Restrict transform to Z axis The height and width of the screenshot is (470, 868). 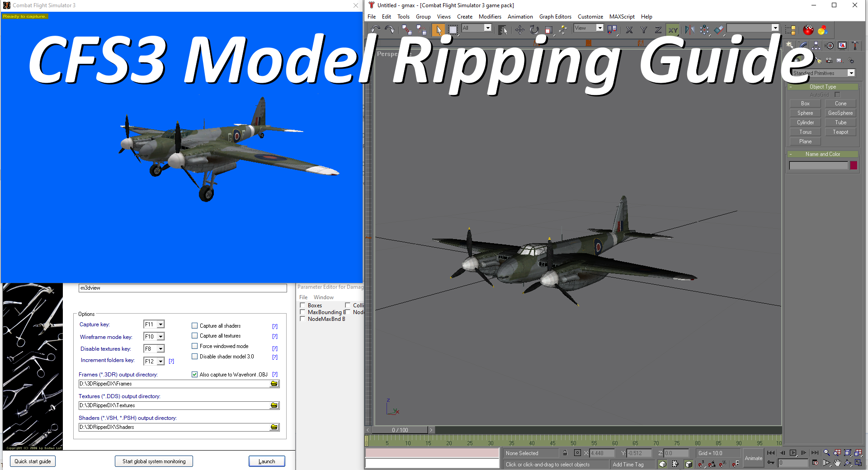tap(658, 30)
